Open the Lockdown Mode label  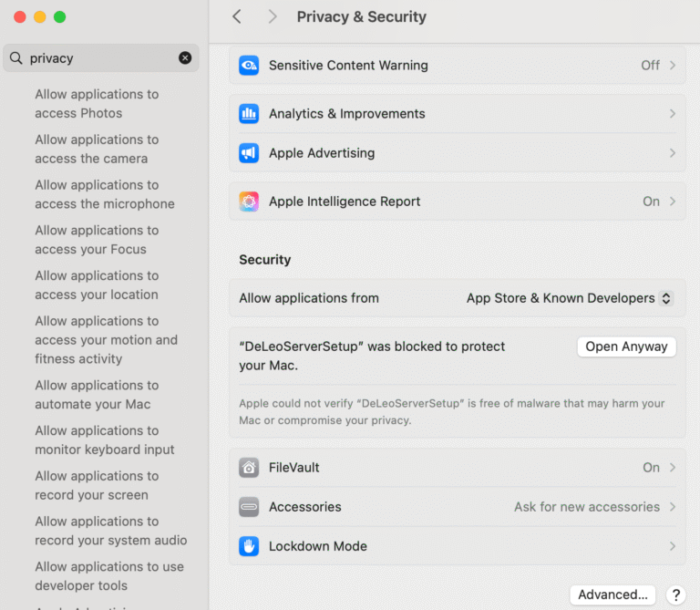318,546
